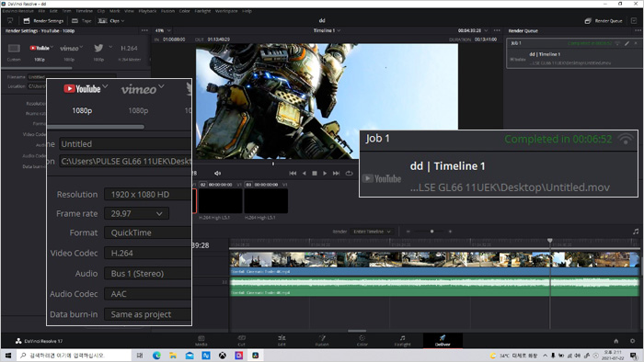Image resolution: width=644 pixels, height=362 pixels.
Task: Open the Xbox app from the taskbar
Action: click(223, 356)
